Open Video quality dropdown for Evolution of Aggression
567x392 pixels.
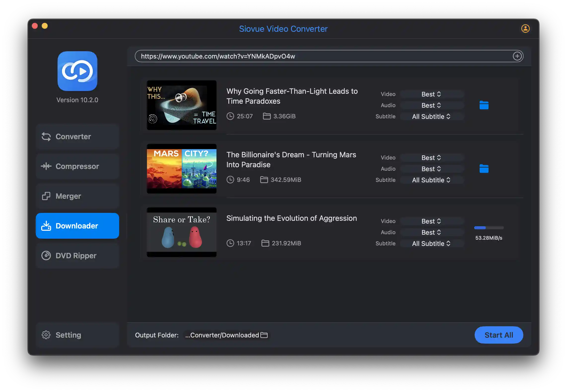(x=432, y=221)
